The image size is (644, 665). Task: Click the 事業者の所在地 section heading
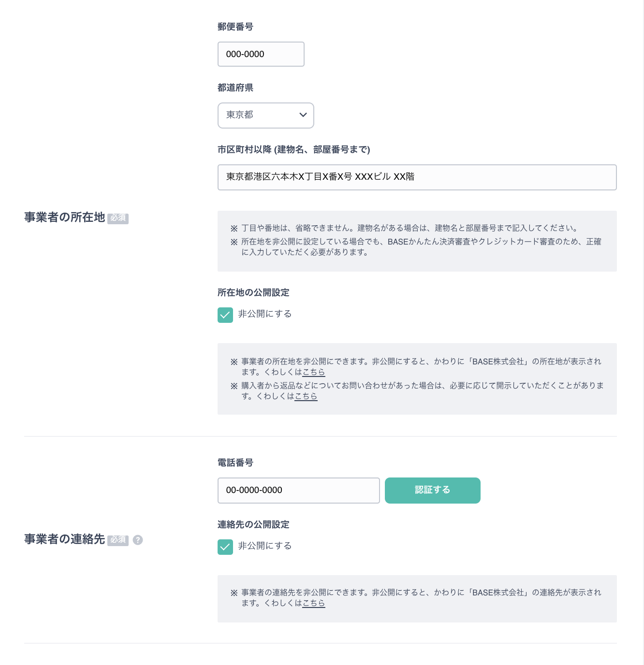point(65,217)
